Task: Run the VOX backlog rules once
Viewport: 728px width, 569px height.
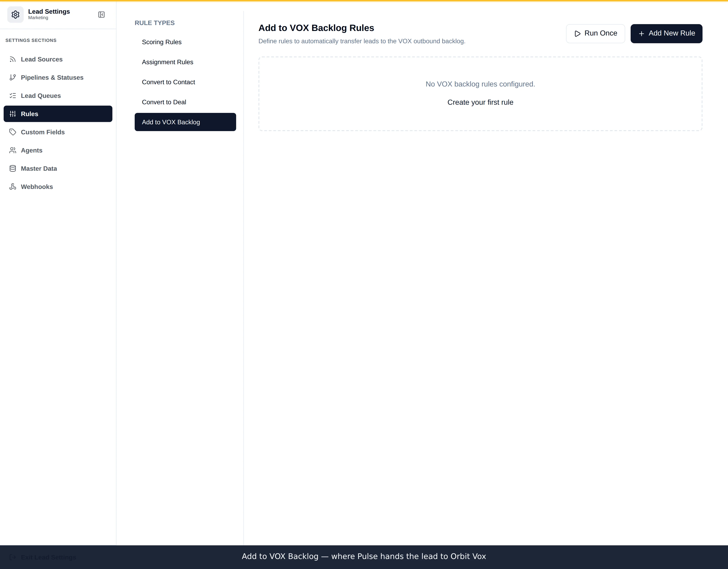Action: pos(595,33)
